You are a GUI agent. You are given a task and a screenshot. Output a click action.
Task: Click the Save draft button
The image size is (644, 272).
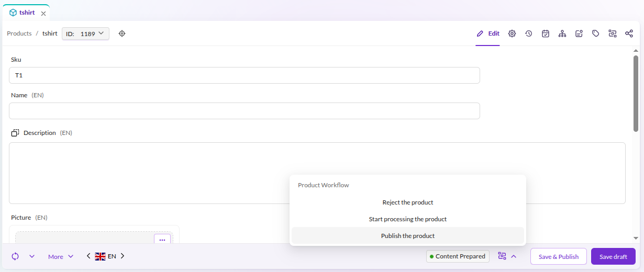(613, 256)
